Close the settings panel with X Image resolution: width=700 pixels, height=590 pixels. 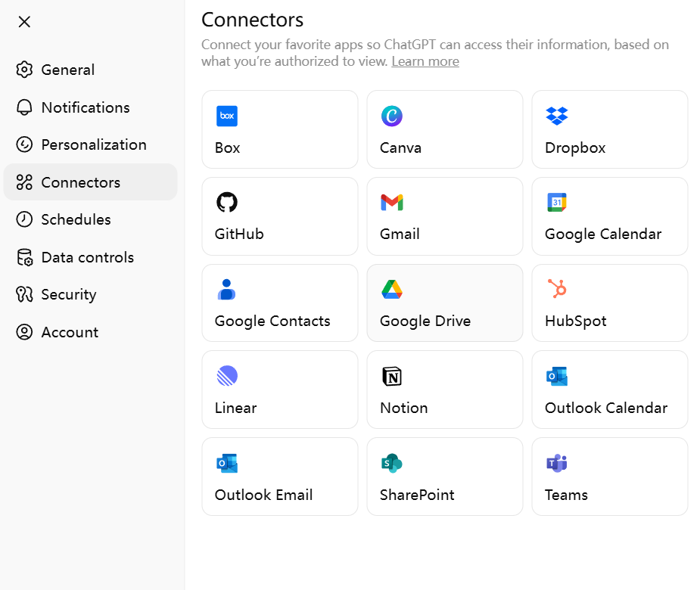click(x=24, y=22)
